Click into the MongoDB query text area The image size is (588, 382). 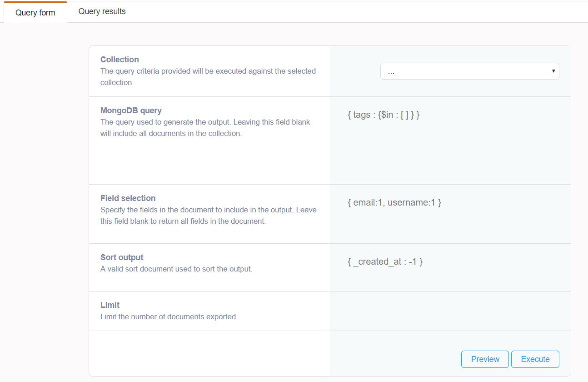click(450, 140)
